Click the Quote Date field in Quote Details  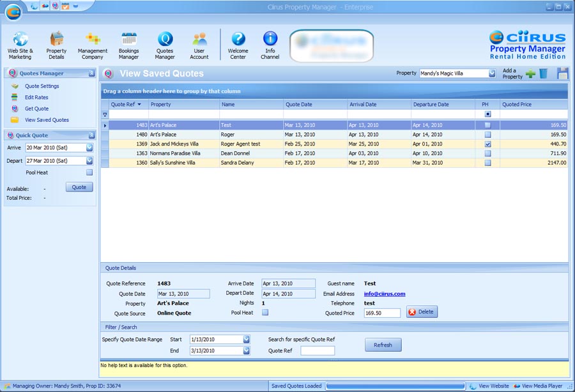[184, 294]
